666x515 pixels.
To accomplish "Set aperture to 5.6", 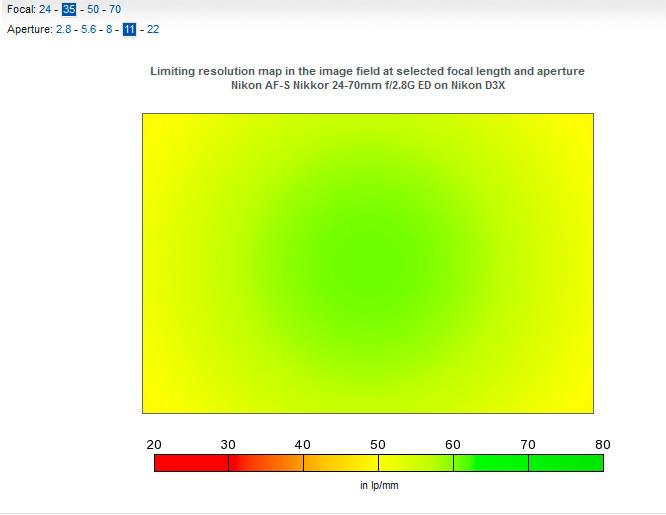I will (89, 29).
